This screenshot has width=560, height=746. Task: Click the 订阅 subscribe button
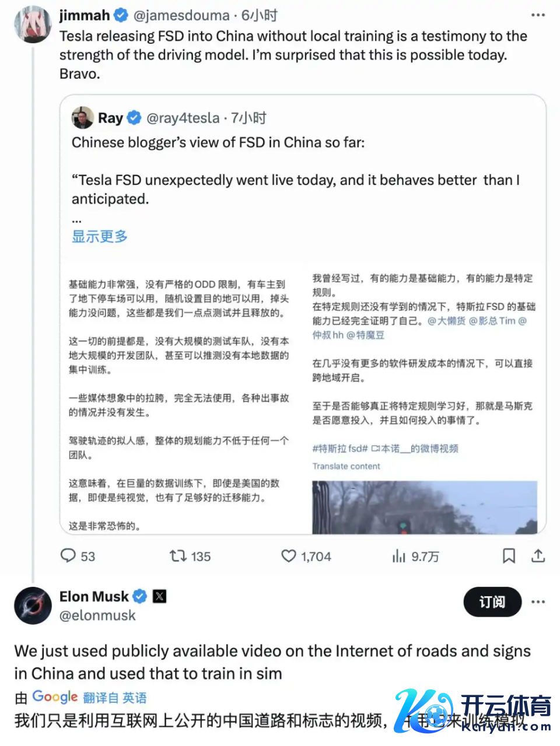(492, 602)
